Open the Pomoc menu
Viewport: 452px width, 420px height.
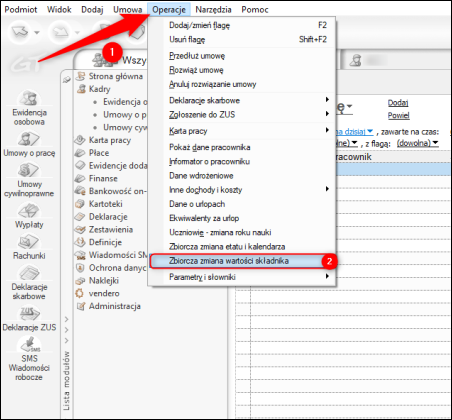[x=255, y=10]
